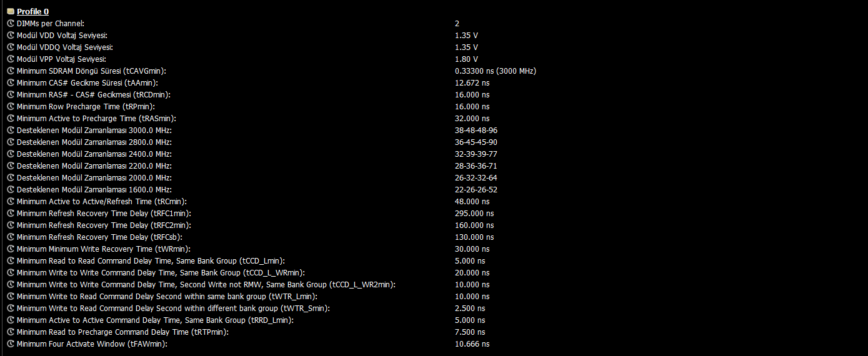Select the tRASmin Active to Precharge row
868x356 pixels.
point(434,118)
